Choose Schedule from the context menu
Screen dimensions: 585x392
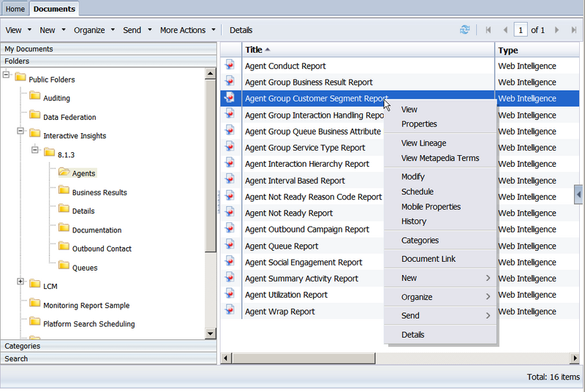tap(417, 192)
